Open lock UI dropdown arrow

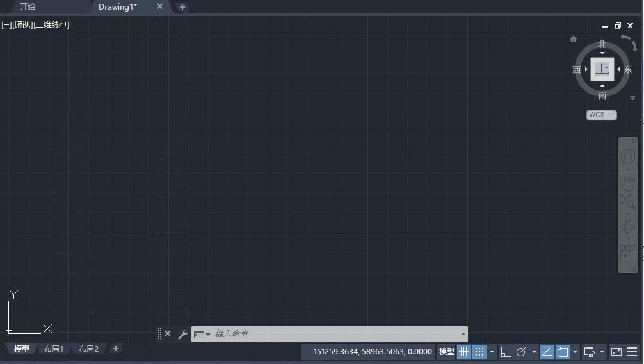602,352
